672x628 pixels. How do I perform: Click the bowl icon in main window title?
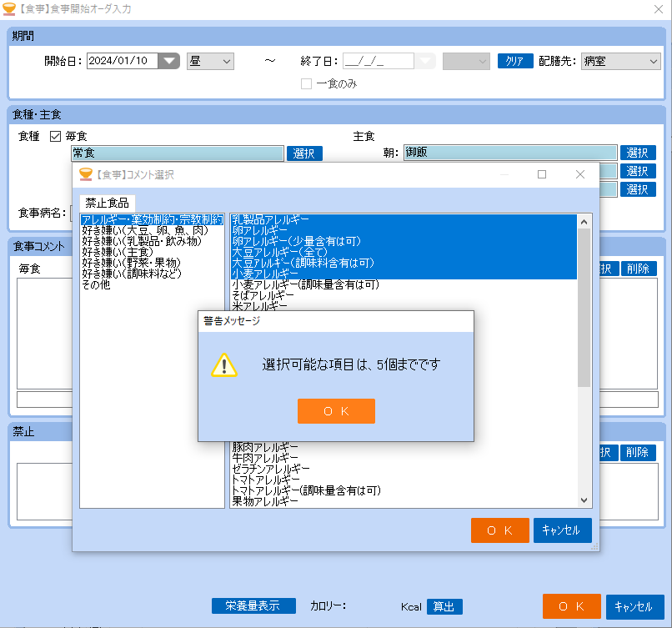pos(9,9)
